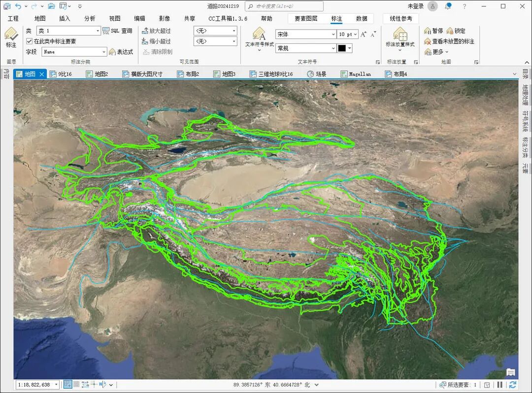Click the pause drawing icon in status bar
Image resolution: width=532 pixels, height=393 pixels.
coord(500,385)
